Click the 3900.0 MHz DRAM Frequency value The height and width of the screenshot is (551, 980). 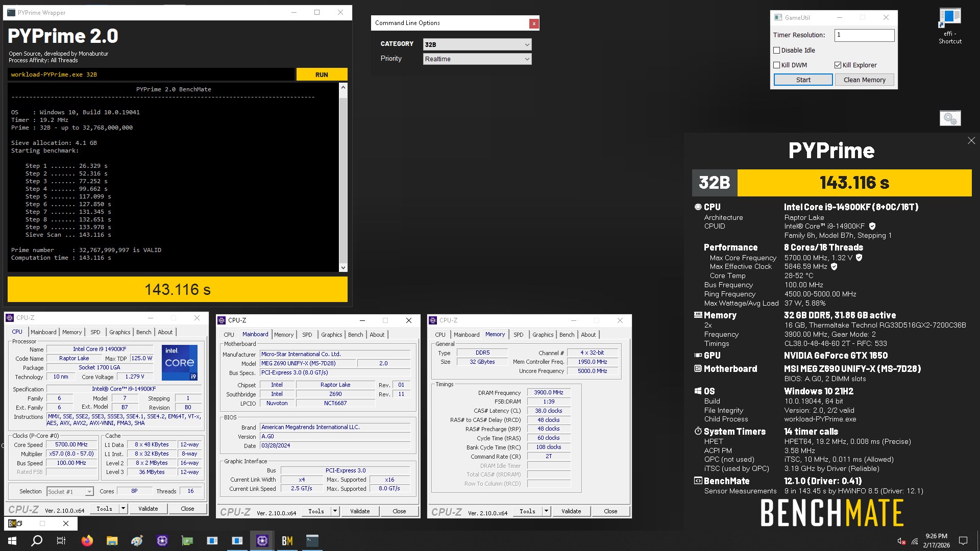[549, 392]
